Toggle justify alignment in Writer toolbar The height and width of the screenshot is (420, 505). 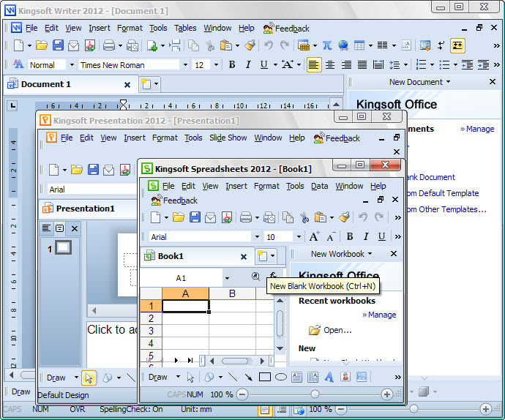point(362,64)
